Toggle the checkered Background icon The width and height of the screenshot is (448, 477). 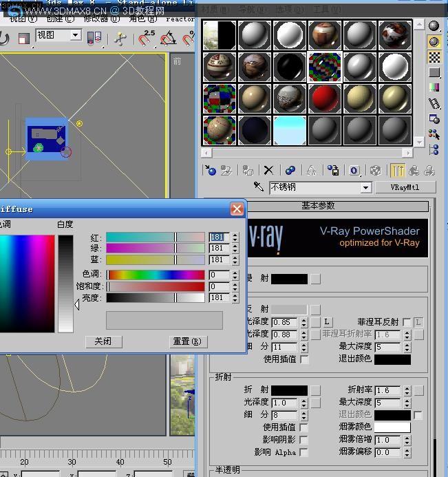pyautogui.click(x=434, y=57)
